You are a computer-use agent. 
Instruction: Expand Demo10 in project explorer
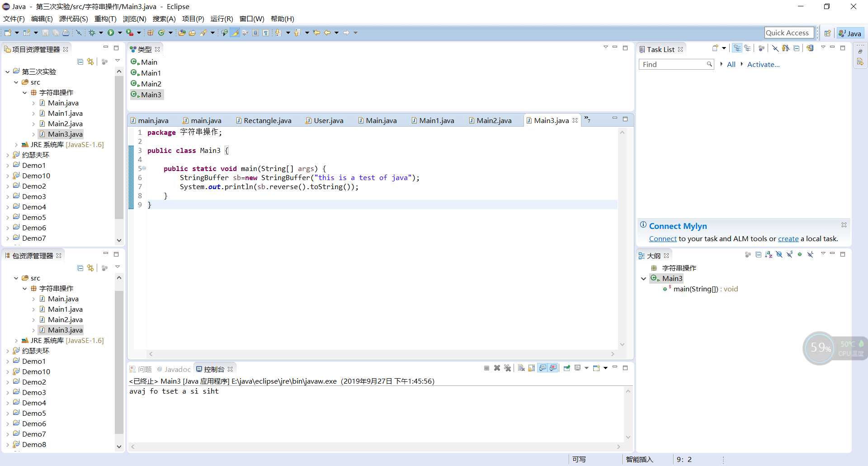click(x=7, y=176)
